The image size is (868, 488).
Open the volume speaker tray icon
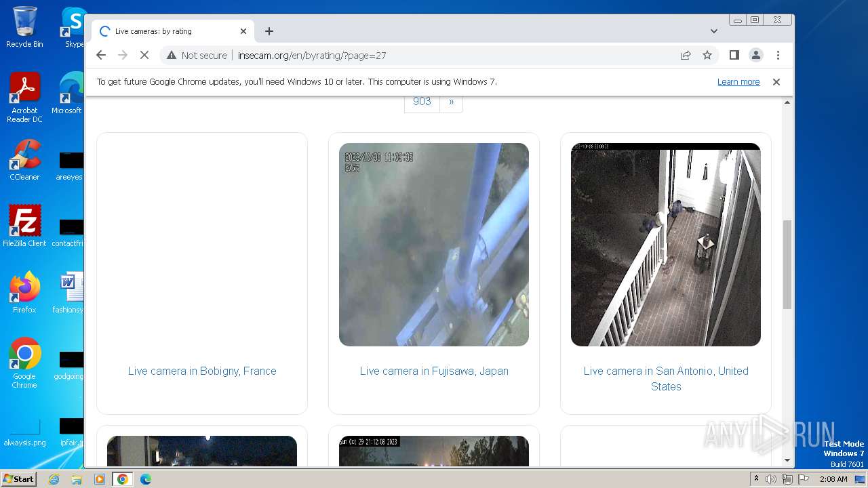pyautogui.click(x=771, y=479)
